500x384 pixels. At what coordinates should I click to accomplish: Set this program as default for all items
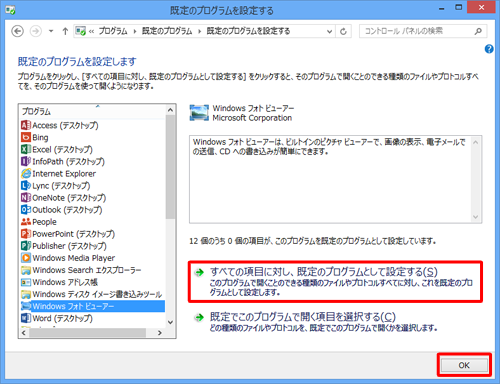point(335,282)
